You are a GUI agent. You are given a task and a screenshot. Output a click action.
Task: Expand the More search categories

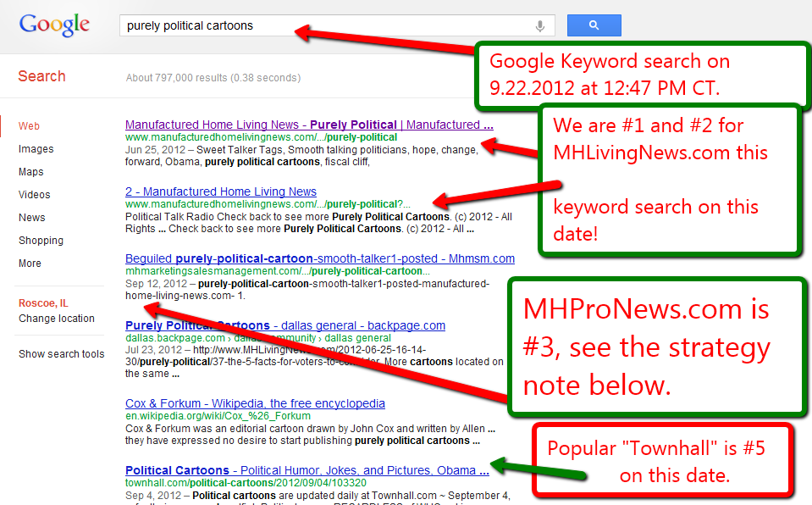[x=30, y=264]
